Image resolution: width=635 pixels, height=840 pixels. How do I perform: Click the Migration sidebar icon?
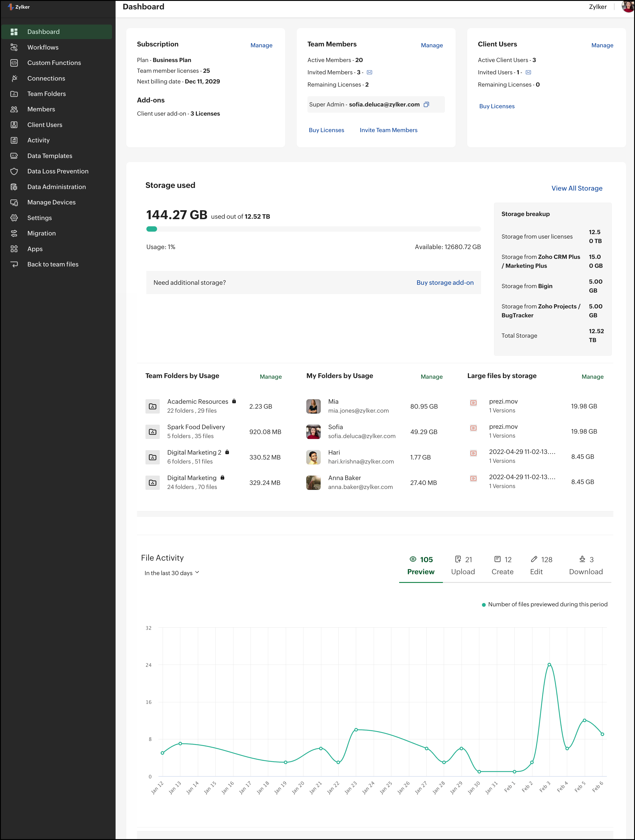pyautogui.click(x=14, y=233)
